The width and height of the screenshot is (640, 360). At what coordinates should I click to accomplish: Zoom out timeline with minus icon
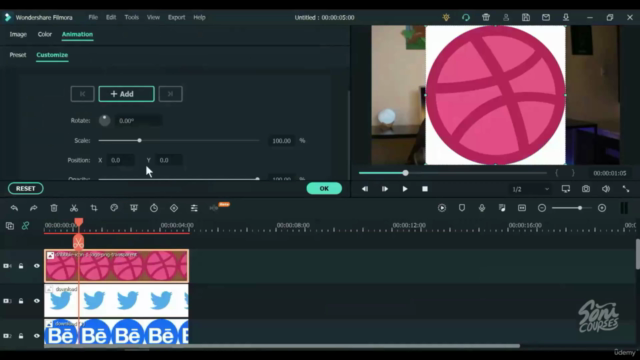(x=542, y=208)
